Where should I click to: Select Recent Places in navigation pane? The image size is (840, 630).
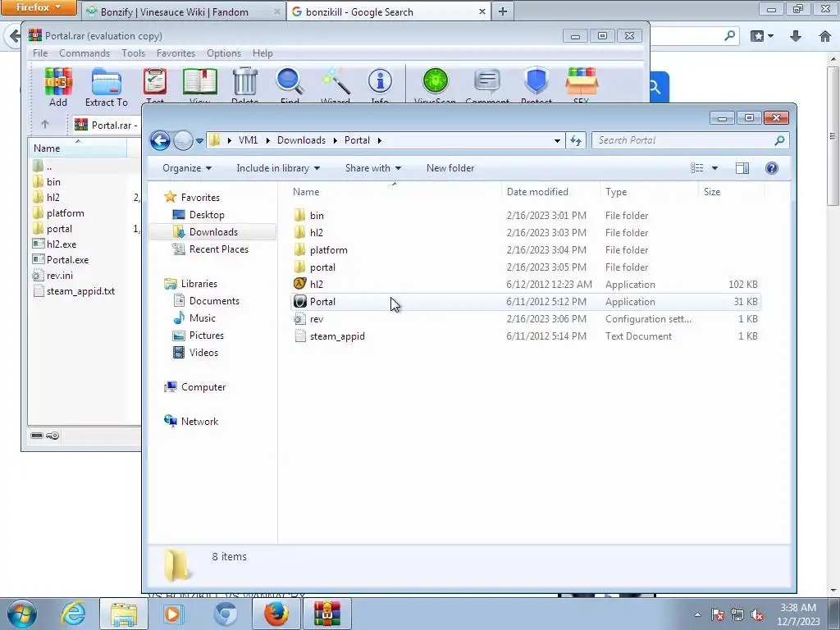pyautogui.click(x=218, y=249)
